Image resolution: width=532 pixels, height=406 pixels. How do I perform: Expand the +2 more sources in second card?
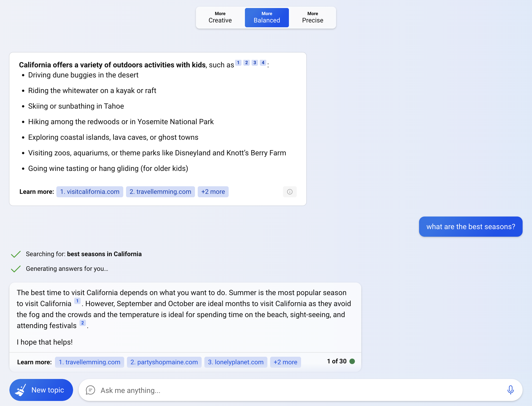pyautogui.click(x=285, y=362)
